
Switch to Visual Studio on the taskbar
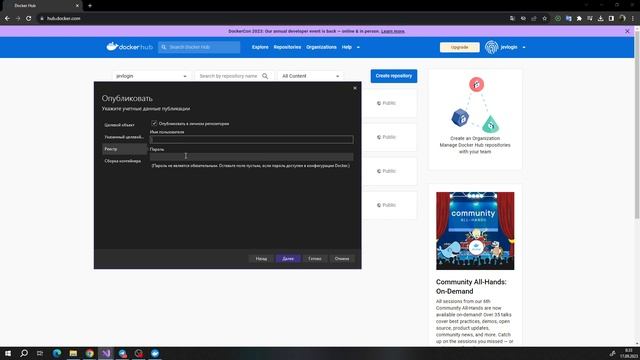(x=106, y=353)
